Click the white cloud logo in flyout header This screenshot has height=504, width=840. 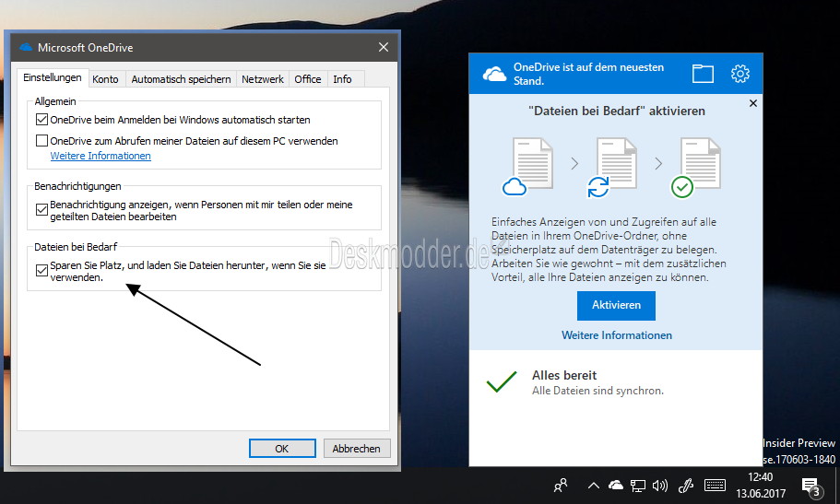[494, 74]
